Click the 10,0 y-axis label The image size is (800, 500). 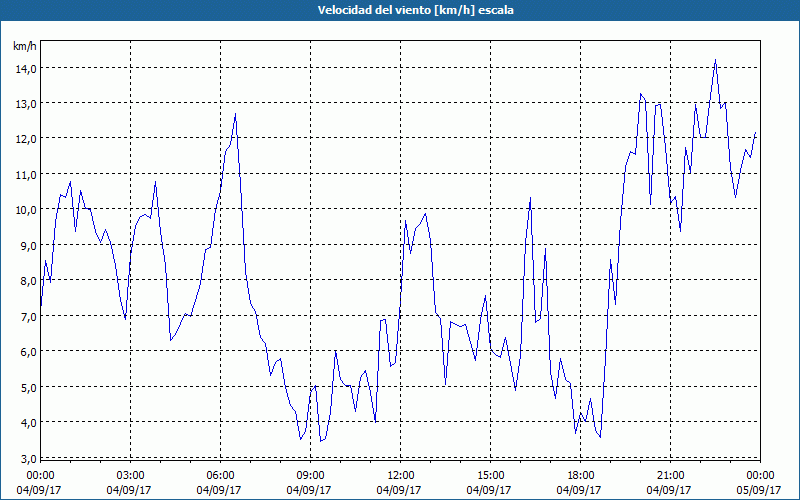tap(25, 209)
